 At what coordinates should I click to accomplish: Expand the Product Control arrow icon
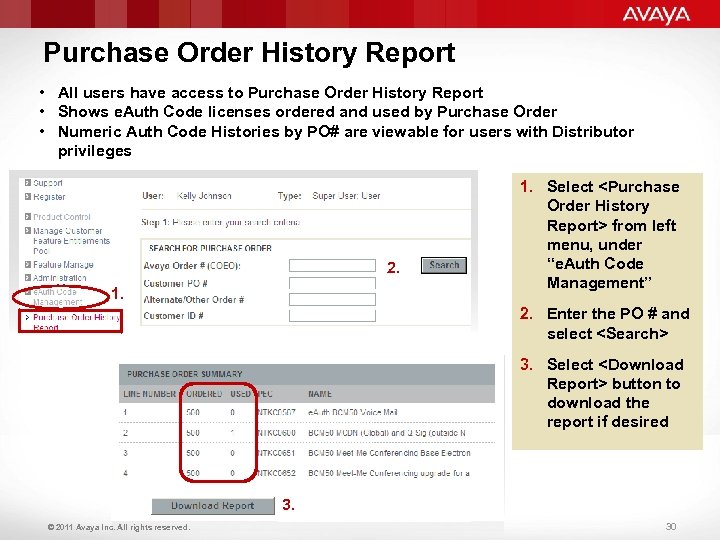pos(28,216)
